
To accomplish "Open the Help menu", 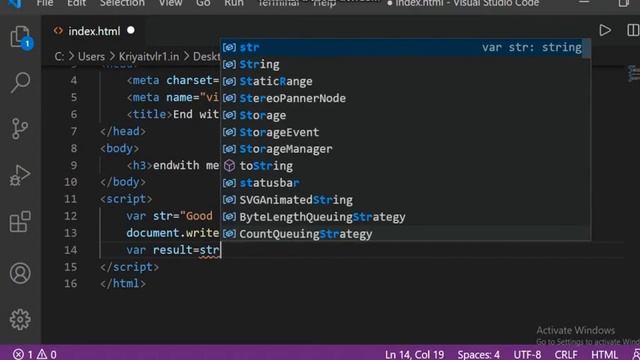I will (x=324, y=3).
